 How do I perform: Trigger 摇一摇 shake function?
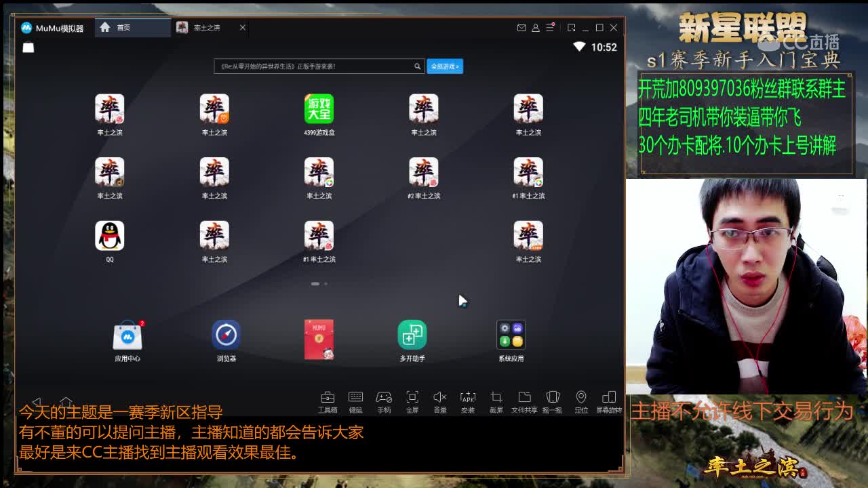pos(553,401)
